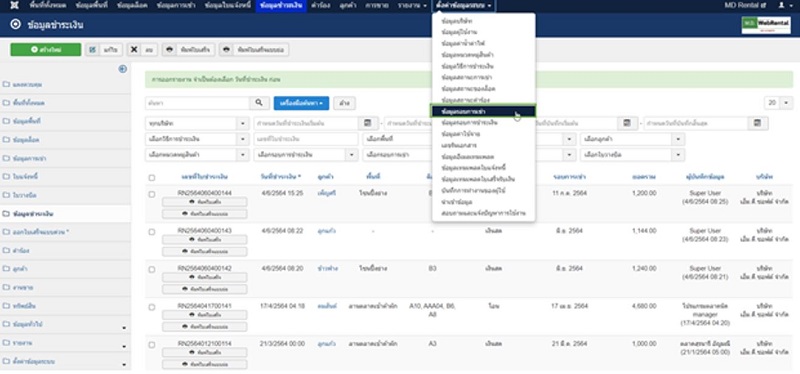Open ข้อมูลการเช่า in the left sidebar
This screenshot has width=800, height=374.
(x=65, y=158)
